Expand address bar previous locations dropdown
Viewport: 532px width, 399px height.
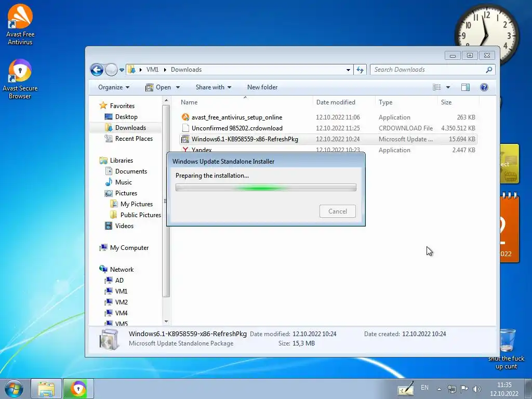[x=348, y=70]
